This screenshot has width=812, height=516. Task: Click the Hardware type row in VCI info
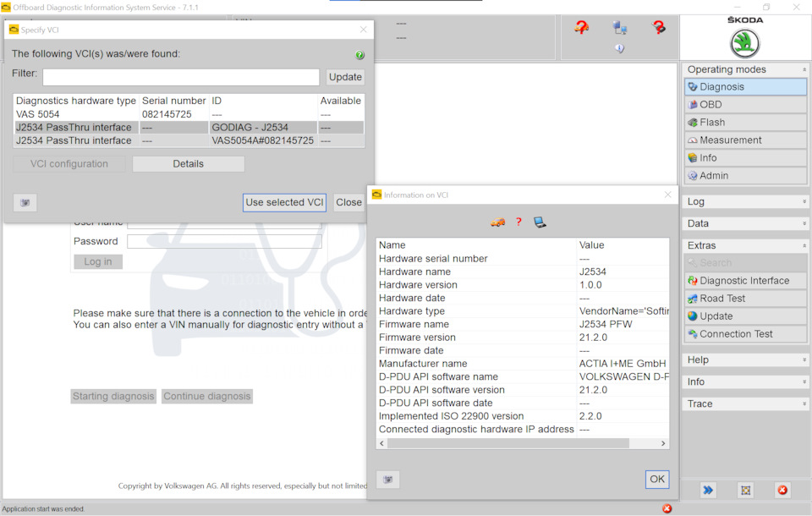coord(523,311)
